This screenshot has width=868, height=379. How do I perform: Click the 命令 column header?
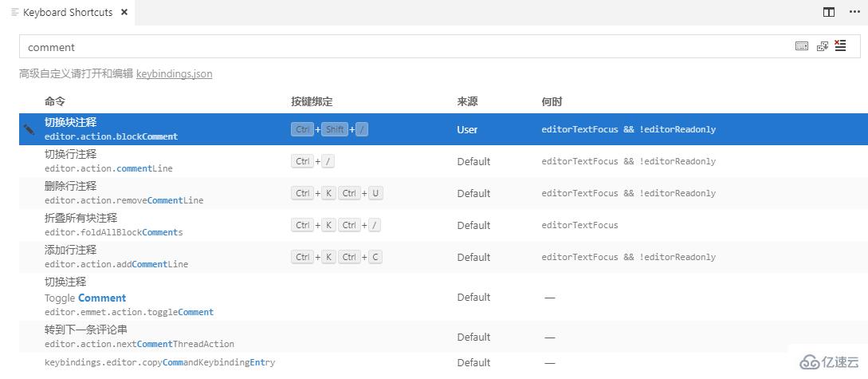click(x=55, y=102)
